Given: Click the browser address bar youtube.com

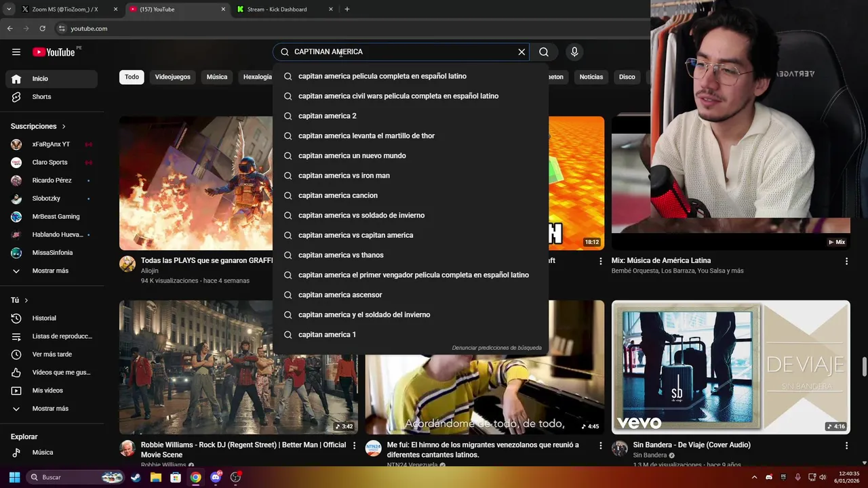Looking at the screenshot, I should click(x=89, y=28).
